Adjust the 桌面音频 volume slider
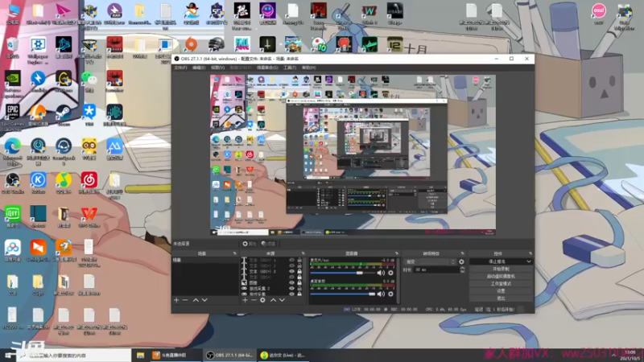The image size is (644, 362). pyautogui.click(x=343, y=294)
